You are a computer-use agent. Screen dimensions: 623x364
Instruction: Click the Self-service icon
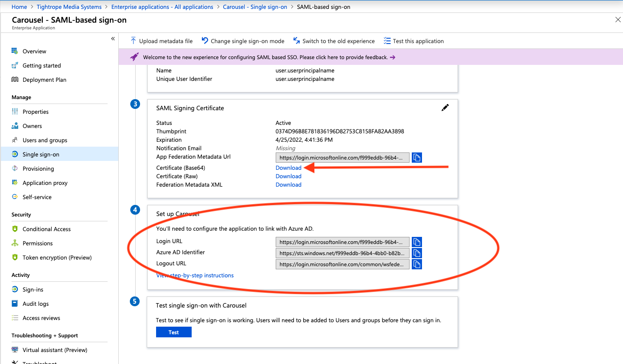15,197
